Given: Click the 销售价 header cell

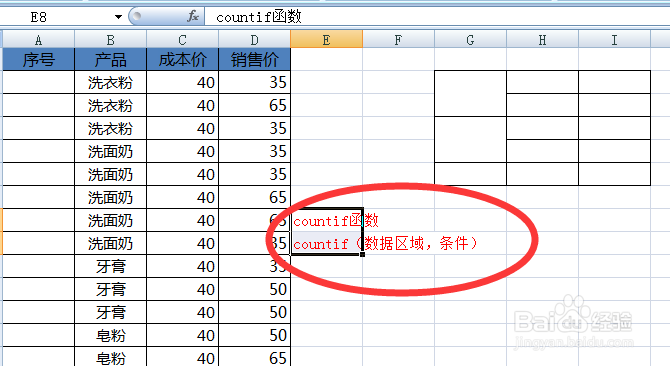Looking at the screenshot, I should 254,59.
